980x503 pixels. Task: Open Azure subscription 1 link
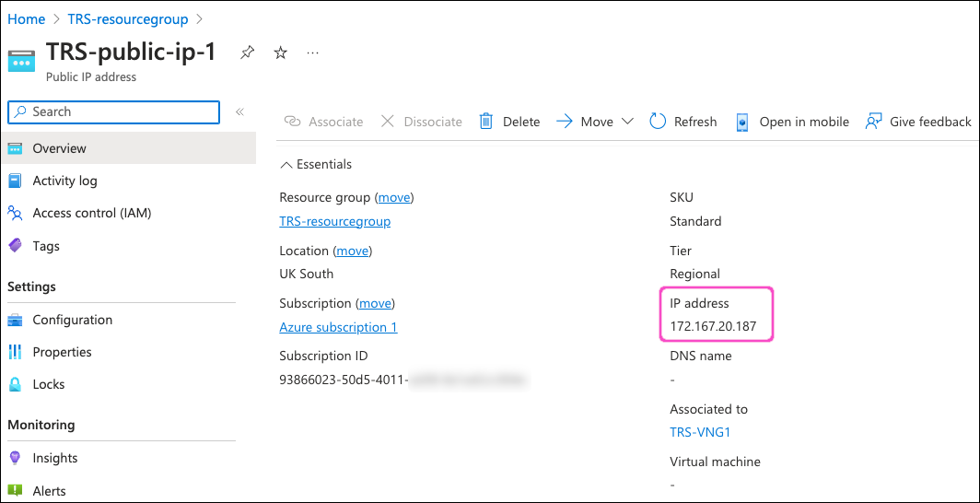(x=338, y=327)
